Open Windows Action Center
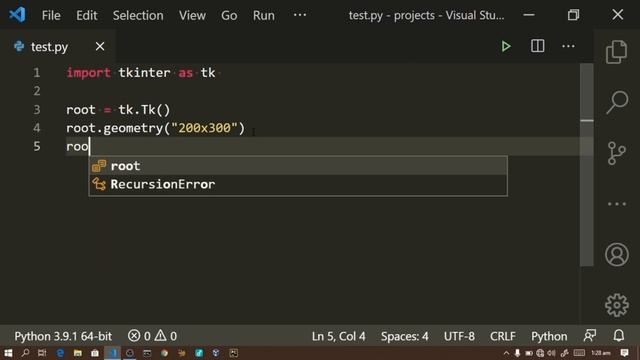Screen dimensions: 640x360 [624, 353]
